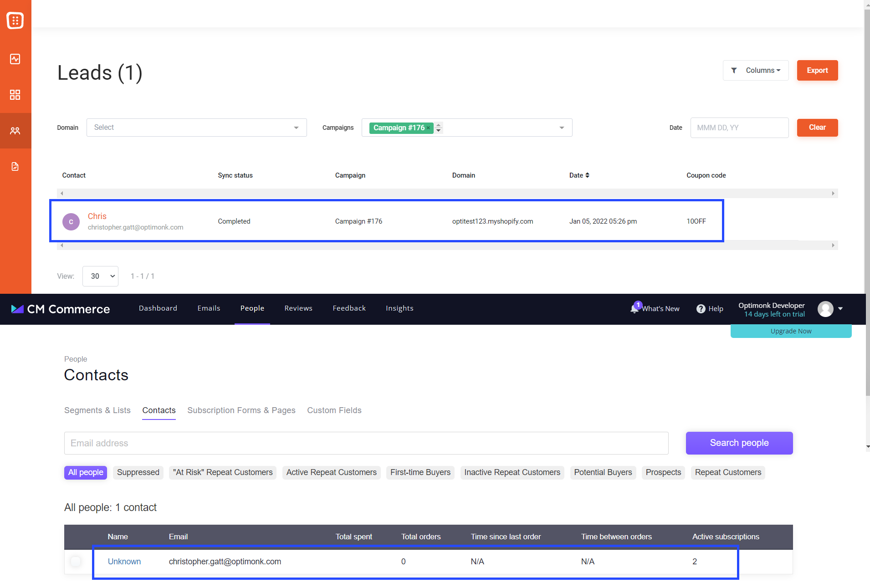Select First-time Buyers filter
Screen dimensions: 870x588
[420, 473]
